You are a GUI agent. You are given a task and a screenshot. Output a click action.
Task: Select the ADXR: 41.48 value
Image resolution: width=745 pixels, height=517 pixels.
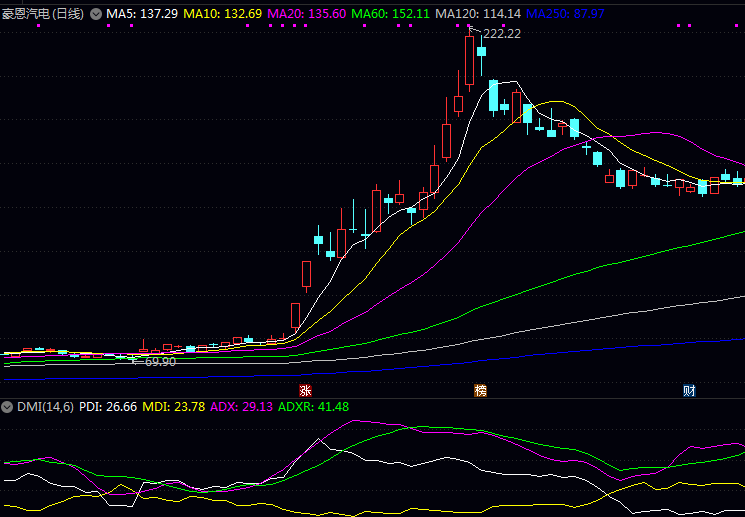point(314,407)
